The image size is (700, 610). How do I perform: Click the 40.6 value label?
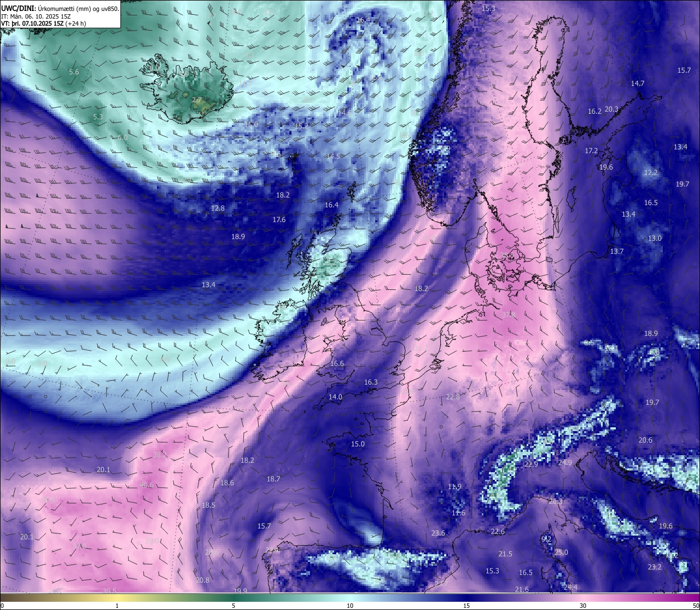[147, 485]
